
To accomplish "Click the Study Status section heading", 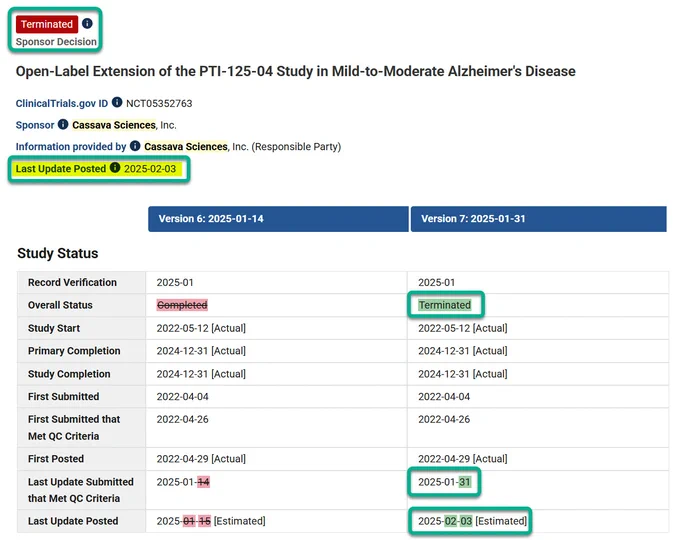I will (58, 253).
